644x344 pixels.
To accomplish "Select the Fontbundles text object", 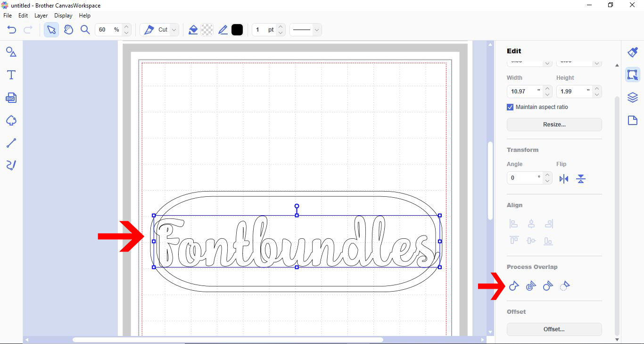I will (x=297, y=241).
